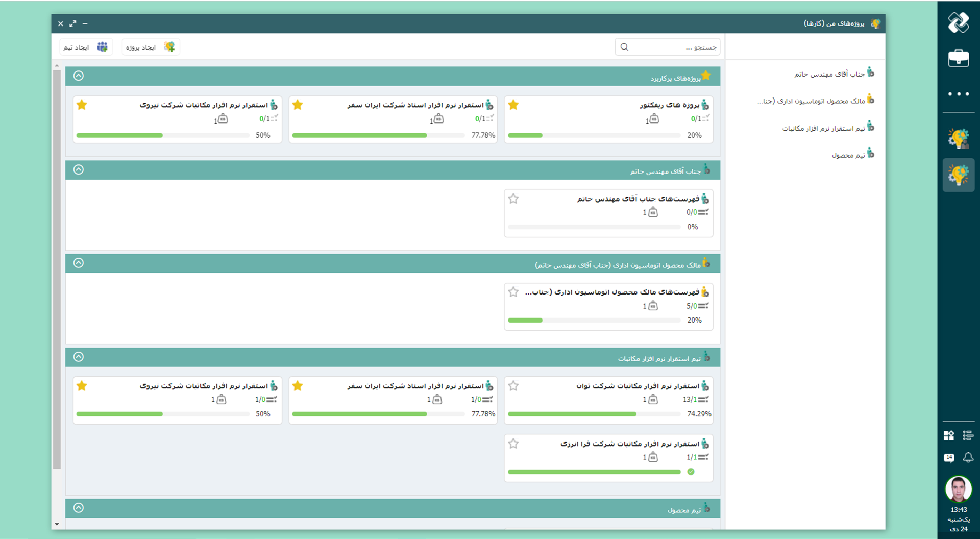Viewport: 980px width, 539px height.
Task: Click the dashboard widgets icon in sidebar
Action: [x=949, y=435]
